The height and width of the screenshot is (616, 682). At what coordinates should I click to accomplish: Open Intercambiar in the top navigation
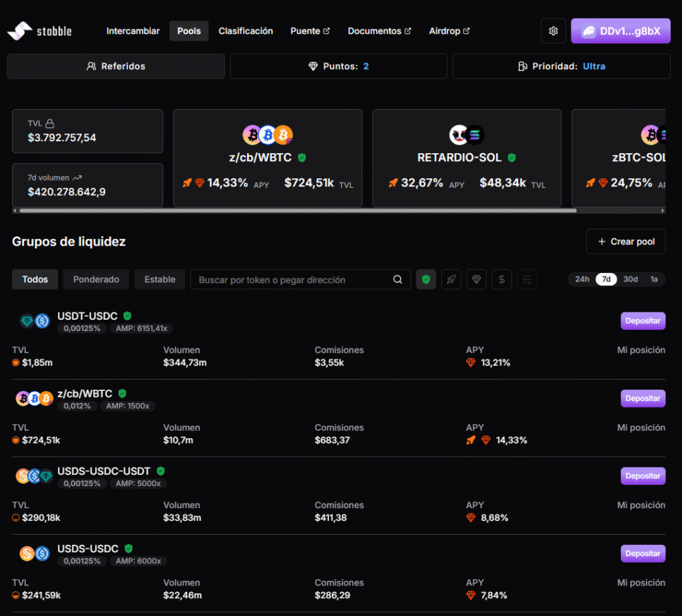[x=133, y=31]
